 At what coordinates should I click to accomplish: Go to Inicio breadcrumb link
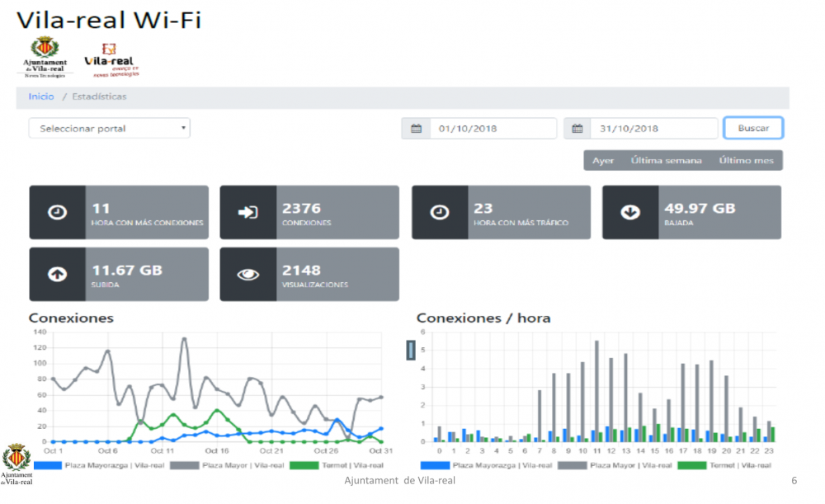(x=41, y=97)
